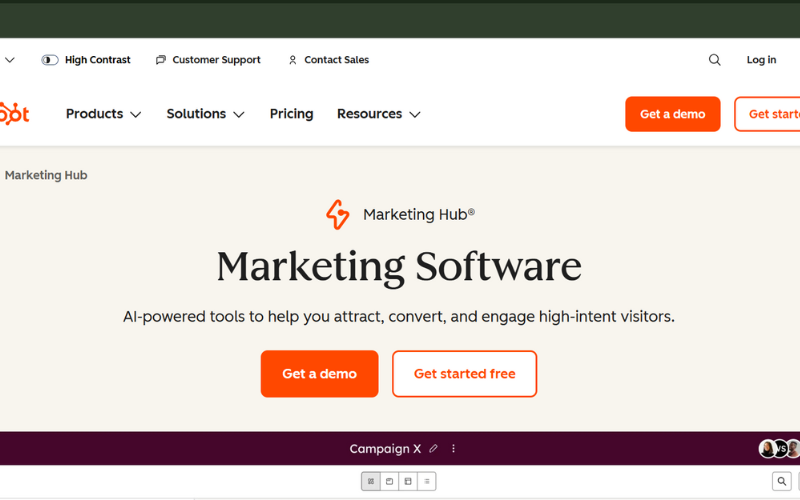Viewport: 800px width, 500px height.
Task: Click the campaign panel search icon
Action: (x=782, y=481)
